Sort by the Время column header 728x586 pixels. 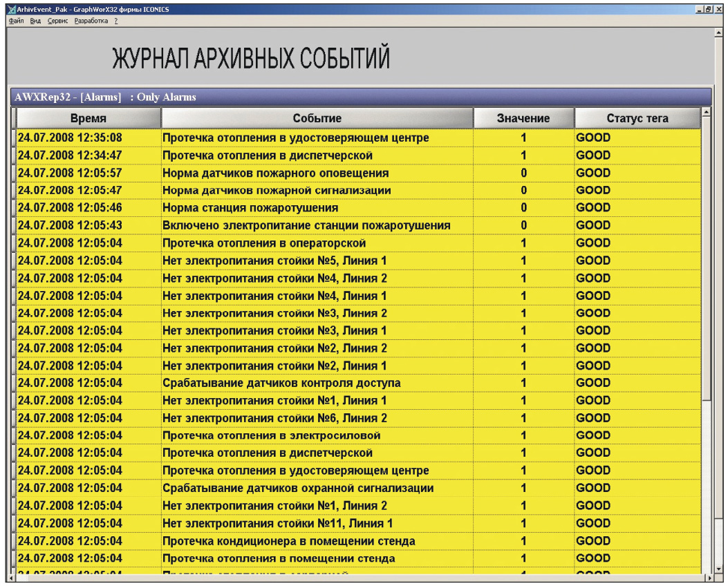(88, 118)
